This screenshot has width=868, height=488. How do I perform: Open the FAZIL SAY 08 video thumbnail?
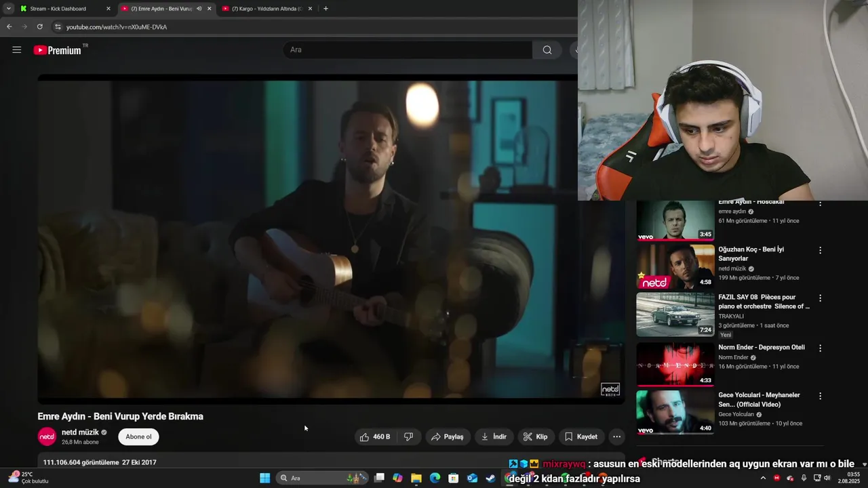tap(675, 314)
